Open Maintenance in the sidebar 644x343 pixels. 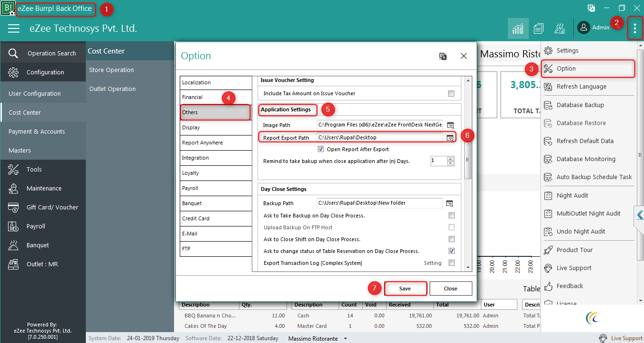click(x=43, y=188)
